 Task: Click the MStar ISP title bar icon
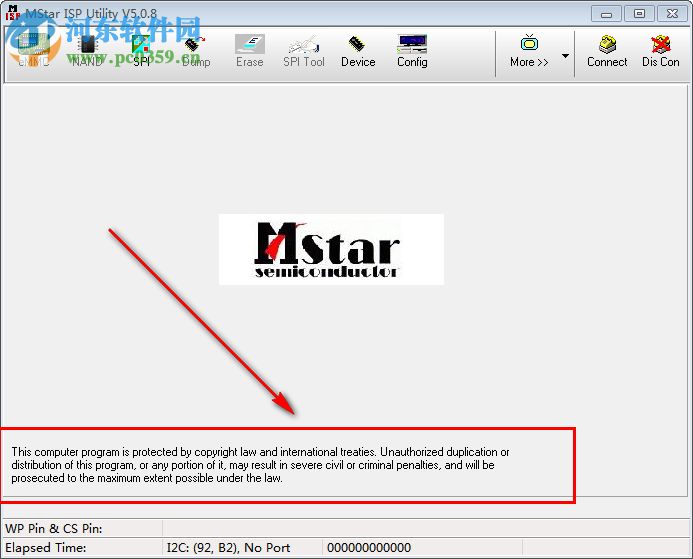point(13,13)
